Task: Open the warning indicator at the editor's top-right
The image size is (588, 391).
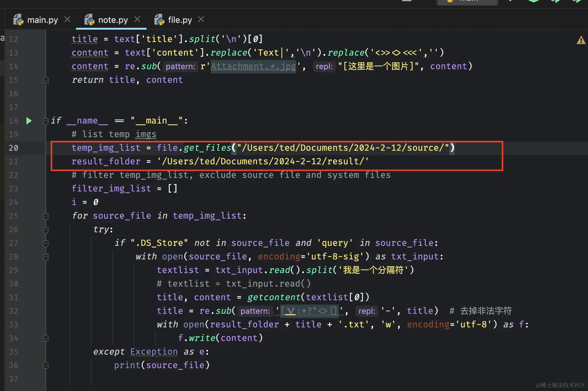Action: [581, 40]
